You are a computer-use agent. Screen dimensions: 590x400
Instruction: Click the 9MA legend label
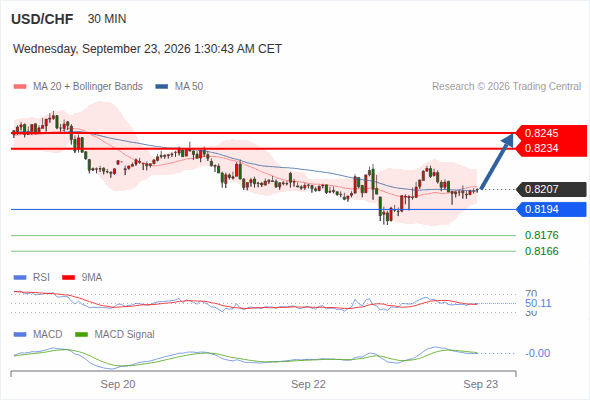(92, 278)
